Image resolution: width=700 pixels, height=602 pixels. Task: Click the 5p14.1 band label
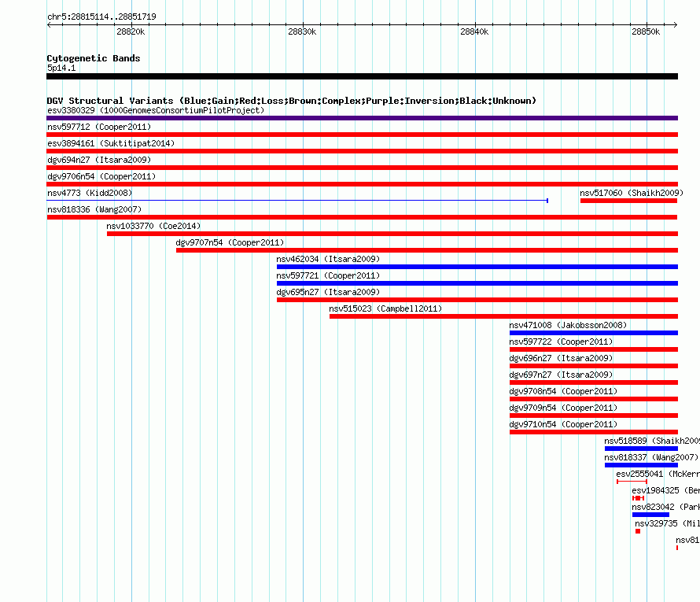[x=61, y=68]
